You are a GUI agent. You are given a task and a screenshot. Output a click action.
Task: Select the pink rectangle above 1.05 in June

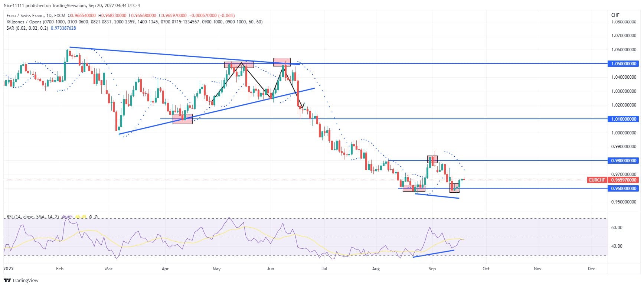(x=282, y=62)
